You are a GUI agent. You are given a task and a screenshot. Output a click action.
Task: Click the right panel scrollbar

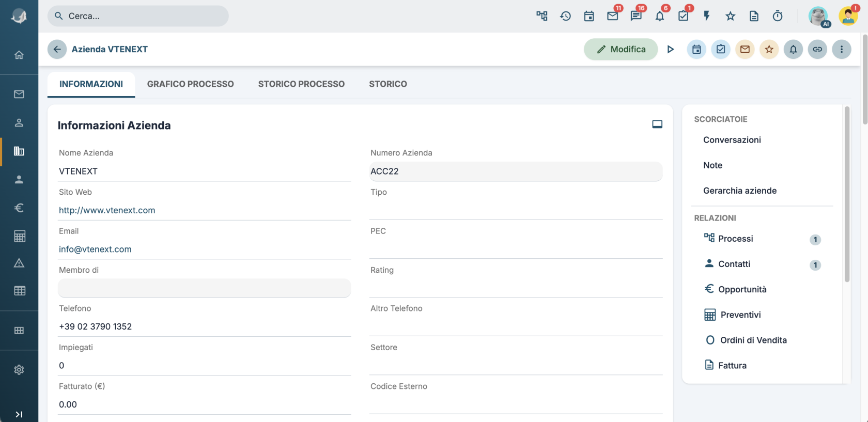(847, 194)
